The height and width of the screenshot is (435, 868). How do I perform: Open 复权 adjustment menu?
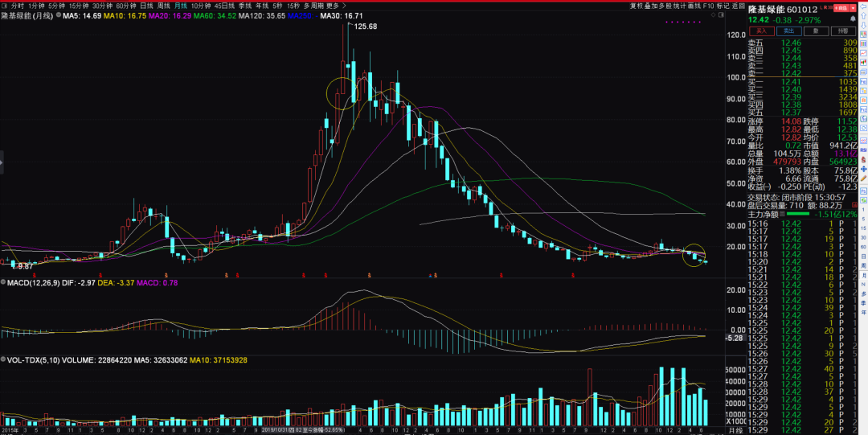637,6
